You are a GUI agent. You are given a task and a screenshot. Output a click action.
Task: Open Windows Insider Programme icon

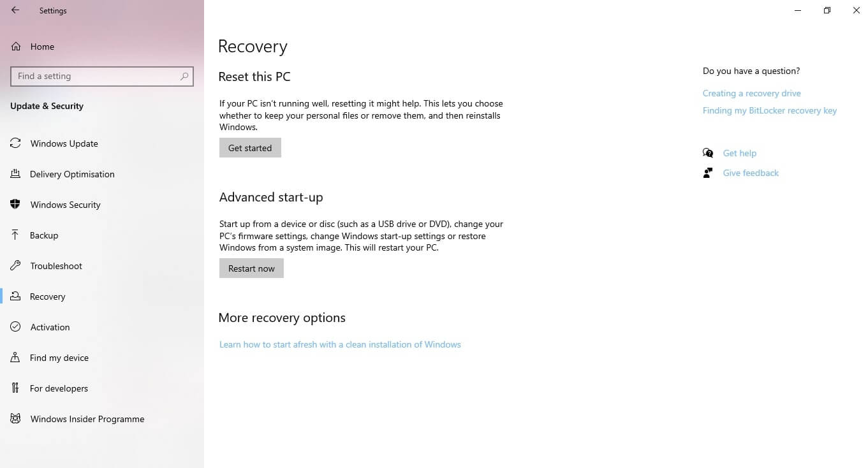(x=15, y=419)
